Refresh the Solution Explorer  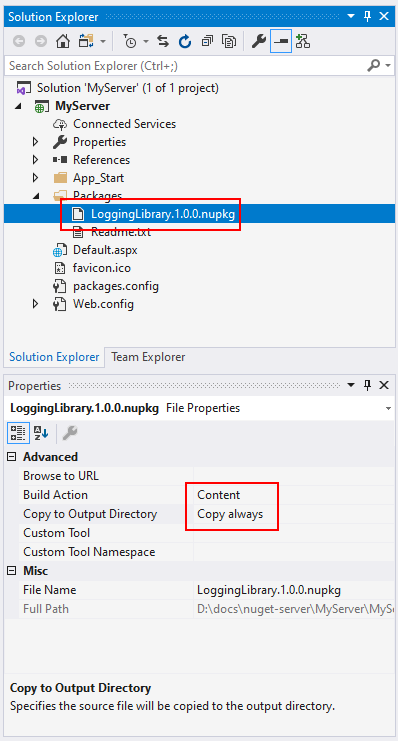pyautogui.click(x=185, y=42)
